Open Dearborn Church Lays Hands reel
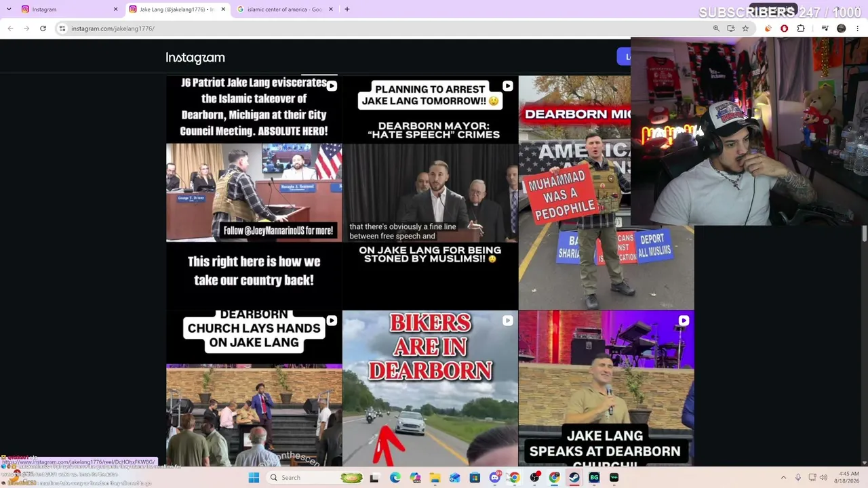 254,388
